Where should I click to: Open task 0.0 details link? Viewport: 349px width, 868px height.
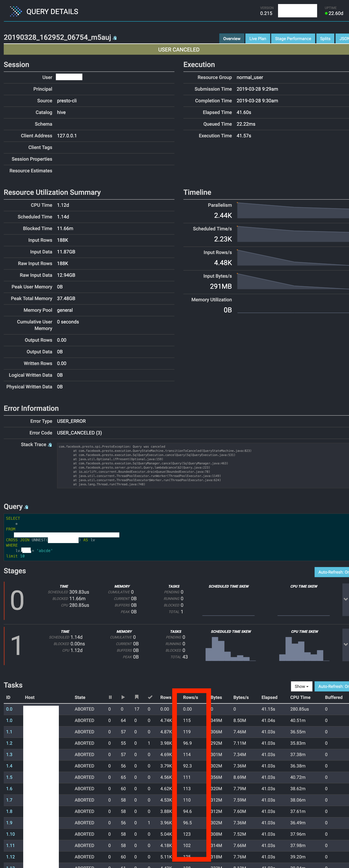[9, 709]
